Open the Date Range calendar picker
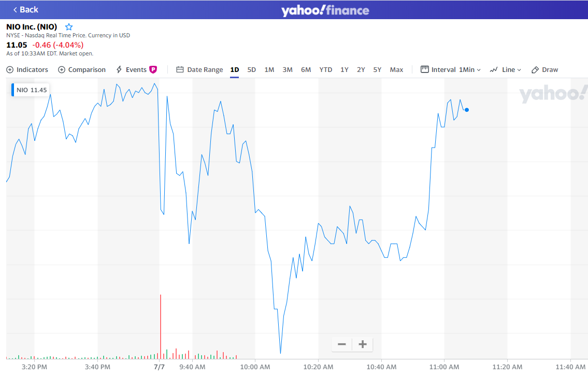Image resolution: width=588 pixels, height=377 pixels. coord(199,70)
